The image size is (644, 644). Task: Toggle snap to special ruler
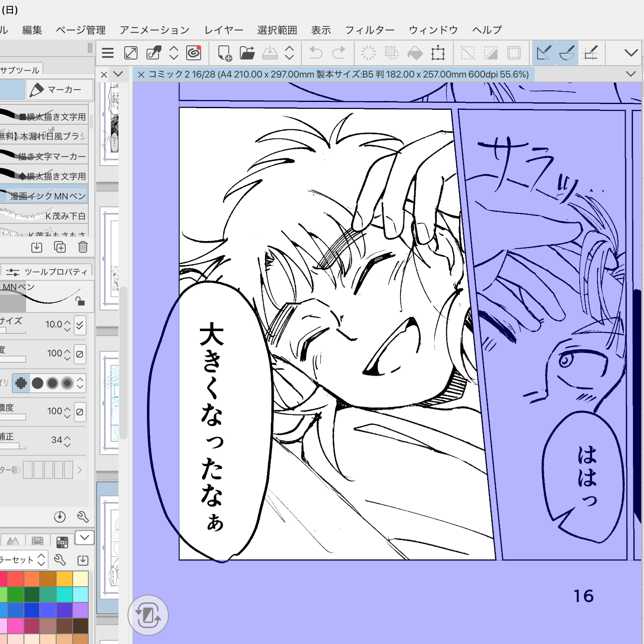(x=567, y=53)
